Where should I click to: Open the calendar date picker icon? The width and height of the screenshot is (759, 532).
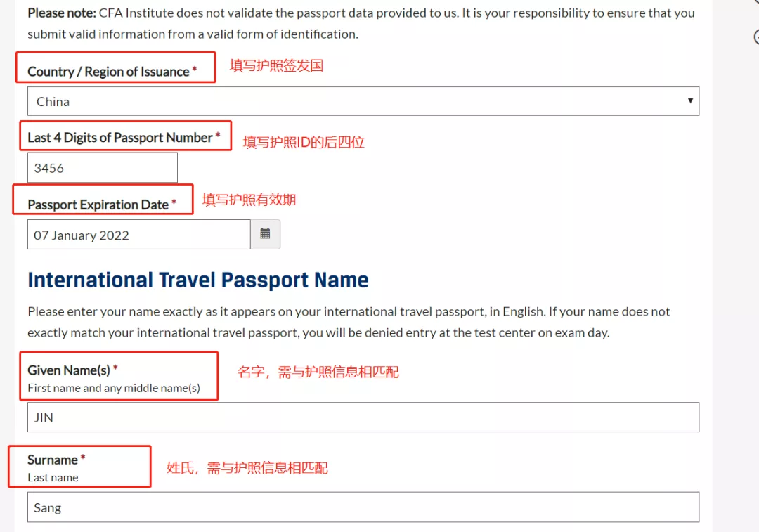[x=265, y=234]
